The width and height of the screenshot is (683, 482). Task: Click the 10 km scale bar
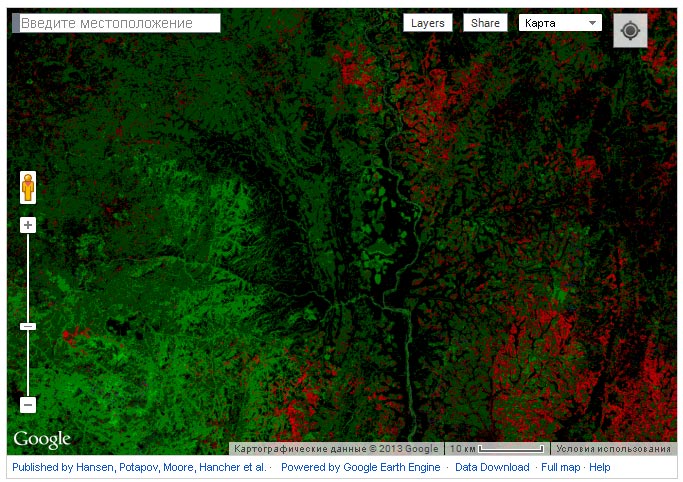(x=497, y=449)
